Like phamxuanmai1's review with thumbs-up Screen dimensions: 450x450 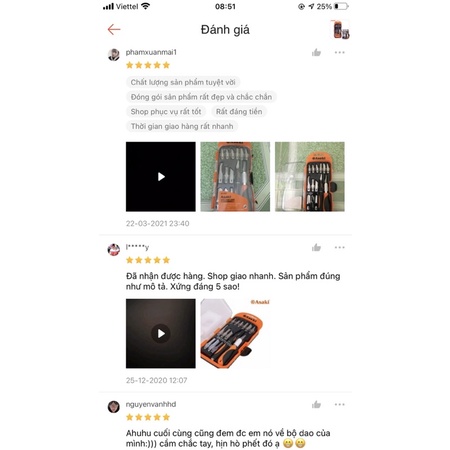click(x=316, y=52)
